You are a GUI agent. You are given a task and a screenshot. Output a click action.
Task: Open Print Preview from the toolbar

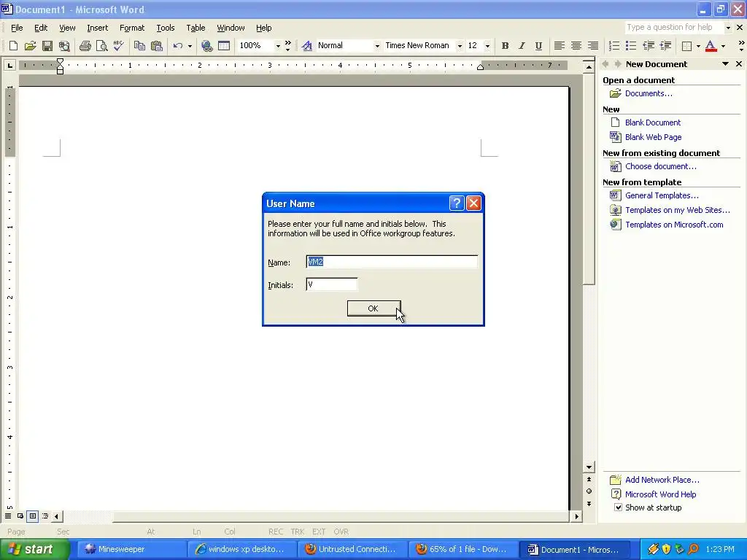click(x=101, y=46)
